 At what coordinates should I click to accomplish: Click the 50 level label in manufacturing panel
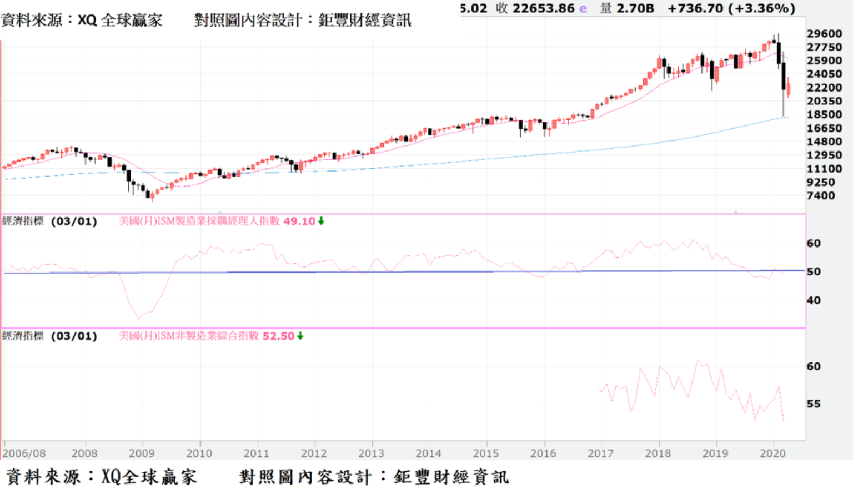(814, 271)
